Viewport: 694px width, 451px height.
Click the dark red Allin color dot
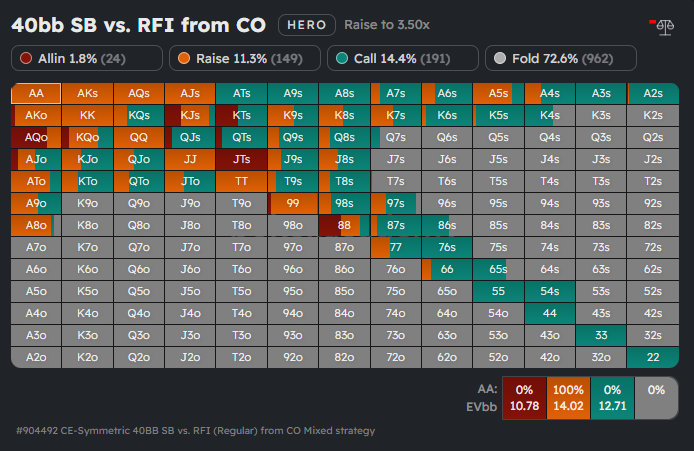[x=26, y=58]
